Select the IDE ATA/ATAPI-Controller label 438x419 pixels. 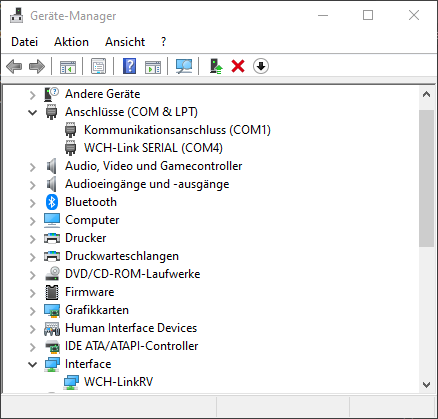tap(132, 346)
